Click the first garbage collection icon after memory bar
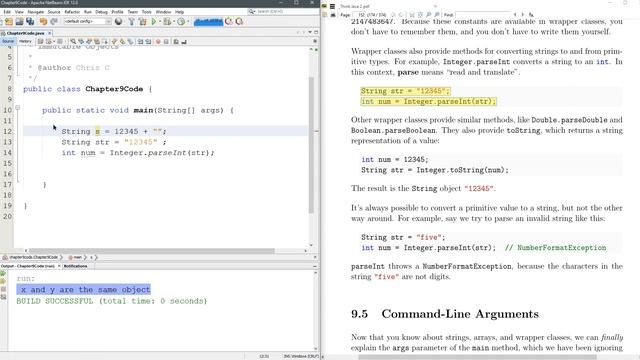 (x=229, y=21)
